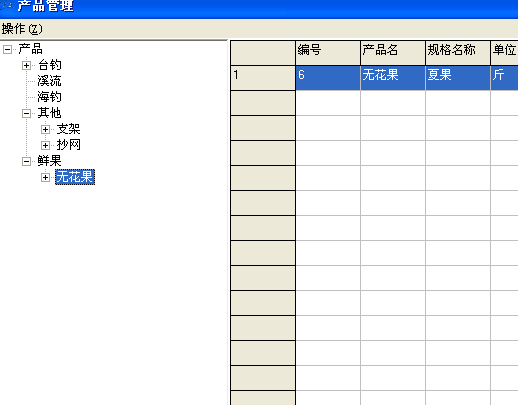Select 无花果 tree item under 鲜果

(75, 177)
